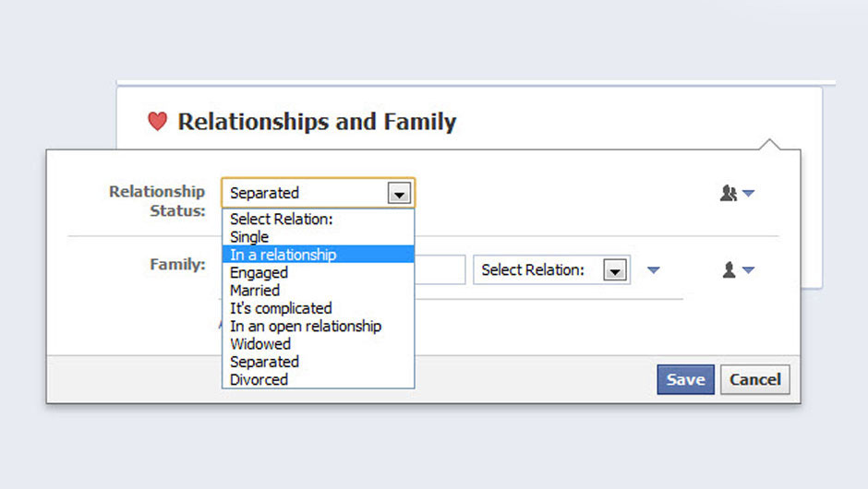Select the "It's complicated" option
This screenshot has width=868, height=489.
(x=281, y=308)
